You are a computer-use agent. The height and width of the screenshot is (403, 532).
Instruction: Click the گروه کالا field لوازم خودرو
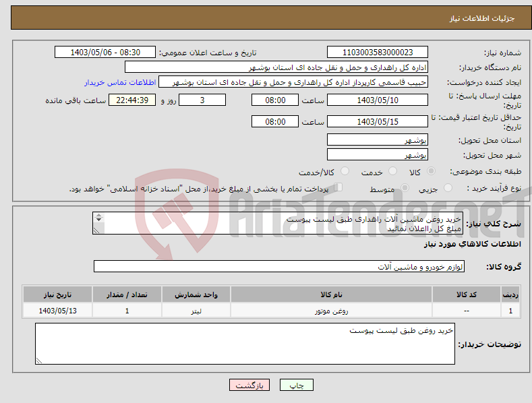pos(279,267)
